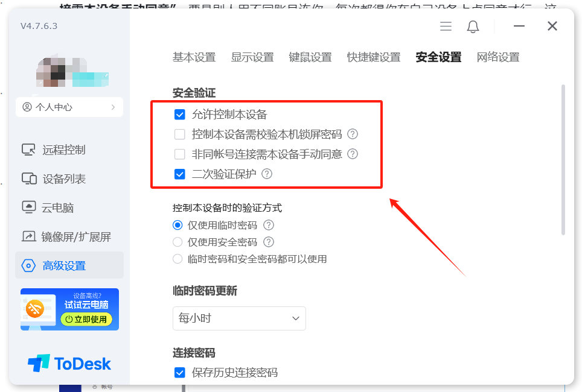Screen dimensions: 582x392
Task: Open 镜像屏/扩展屏 in the sidebar
Action: (66, 236)
